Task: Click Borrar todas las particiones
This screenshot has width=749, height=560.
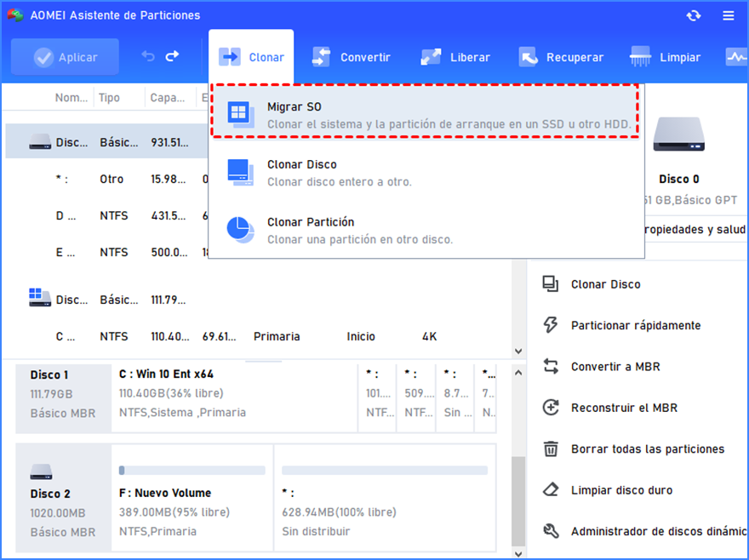Action: click(648, 449)
